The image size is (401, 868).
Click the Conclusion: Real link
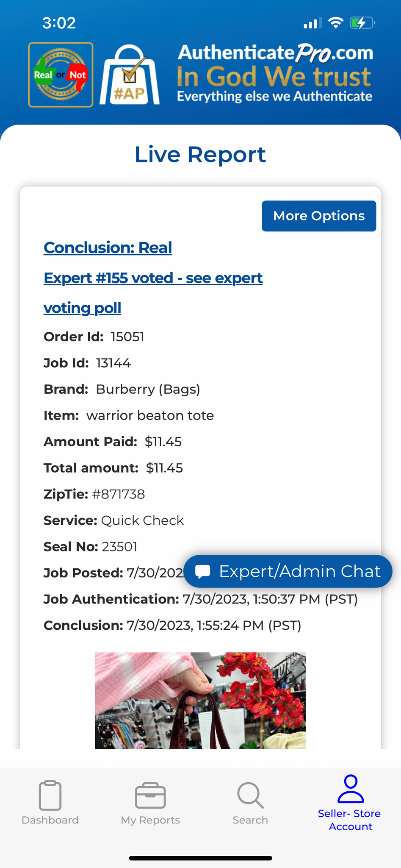108,248
